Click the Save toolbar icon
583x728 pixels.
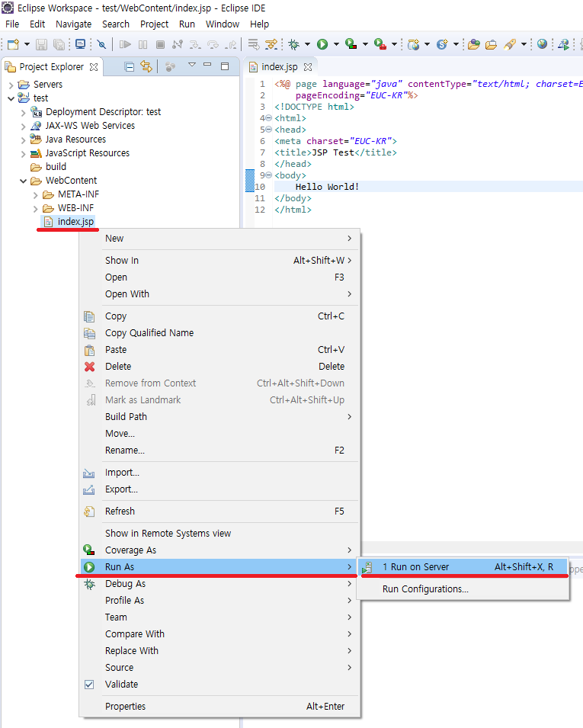[42, 44]
